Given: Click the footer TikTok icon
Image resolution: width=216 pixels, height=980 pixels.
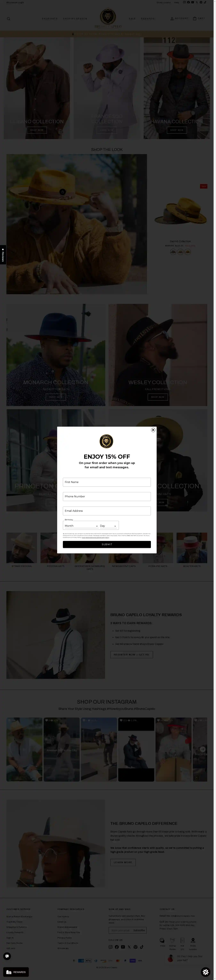Looking at the screenshot, I should point(141,947).
